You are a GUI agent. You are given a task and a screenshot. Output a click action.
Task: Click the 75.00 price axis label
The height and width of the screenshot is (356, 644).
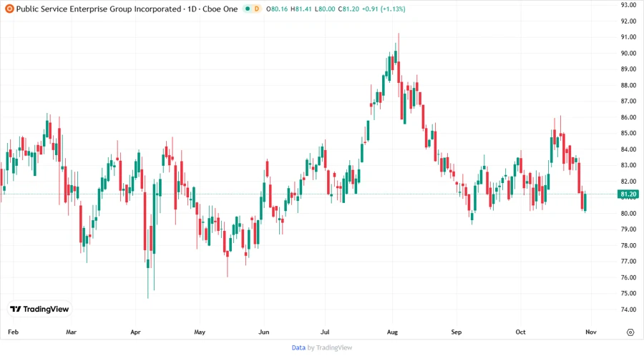click(x=628, y=293)
